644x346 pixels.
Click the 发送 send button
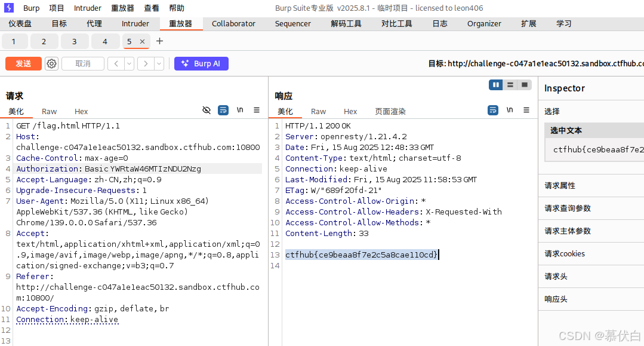click(x=23, y=64)
